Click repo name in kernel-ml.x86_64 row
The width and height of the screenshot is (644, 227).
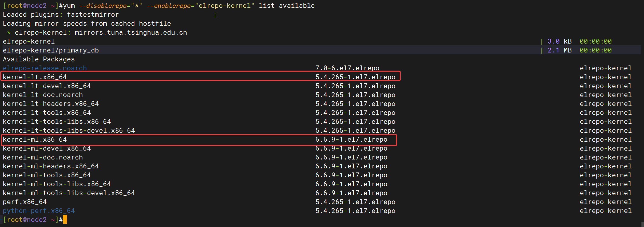coord(606,139)
